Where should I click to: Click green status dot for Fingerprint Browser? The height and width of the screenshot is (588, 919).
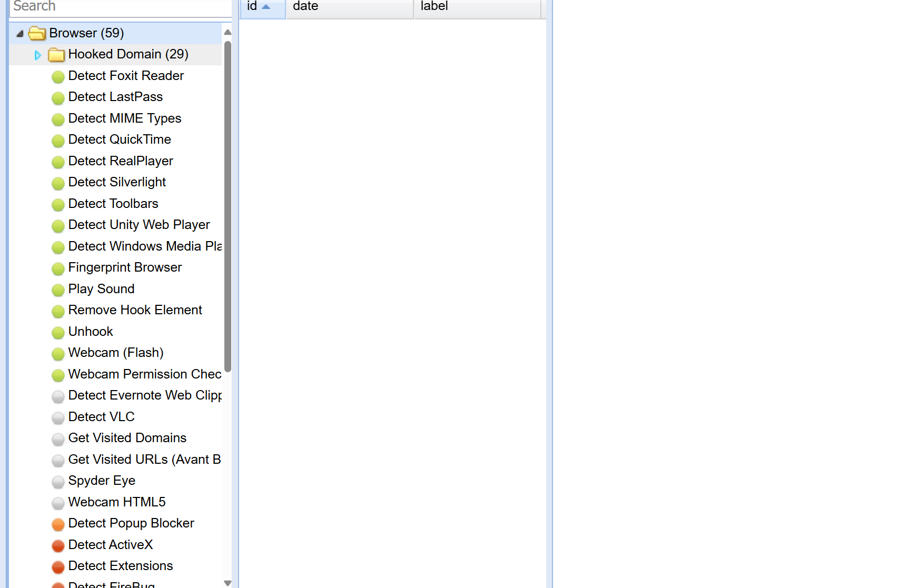point(58,268)
